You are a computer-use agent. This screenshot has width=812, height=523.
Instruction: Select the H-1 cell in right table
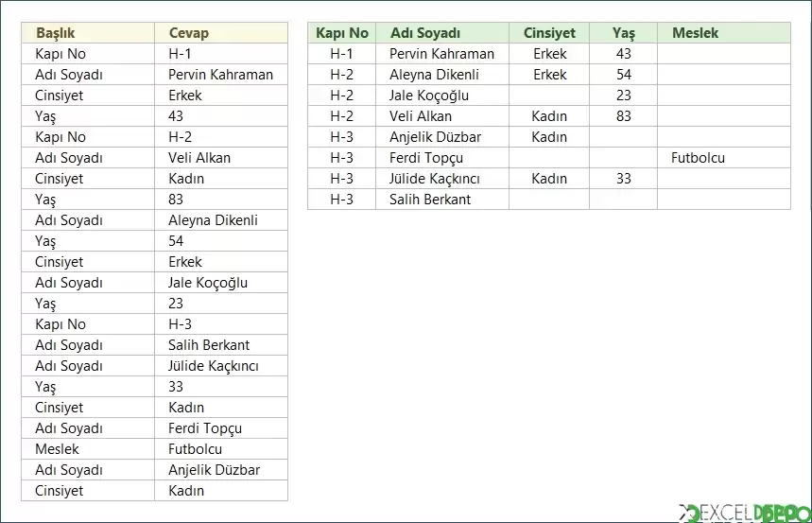pos(342,53)
